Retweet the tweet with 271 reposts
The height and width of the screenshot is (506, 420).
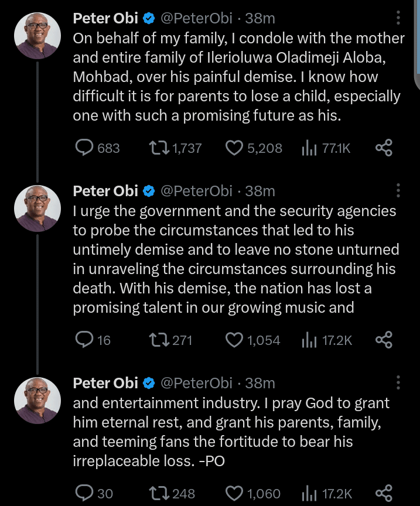pos(159,340)
